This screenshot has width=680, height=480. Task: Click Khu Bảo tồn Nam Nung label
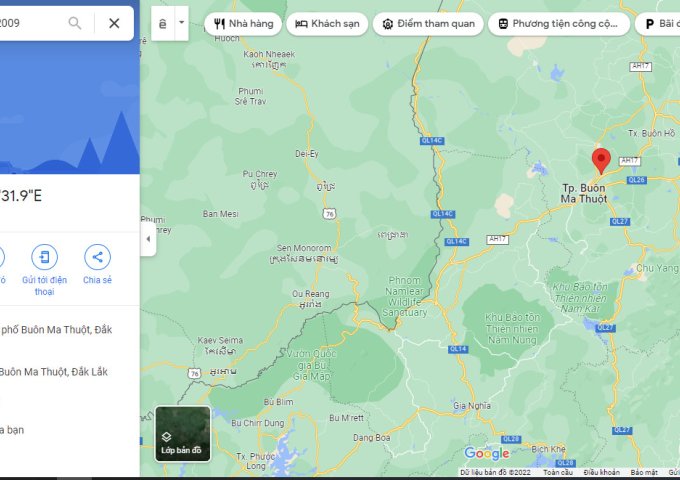[512, 329]
